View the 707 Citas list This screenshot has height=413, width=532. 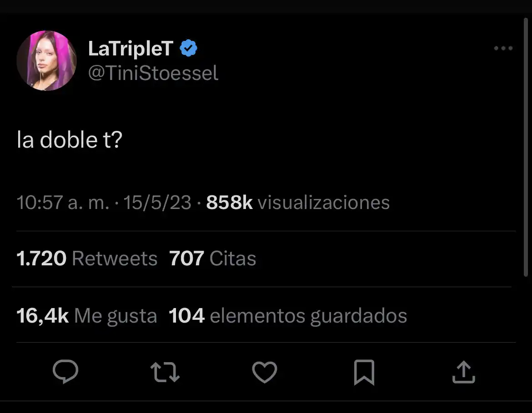point(212,259)
